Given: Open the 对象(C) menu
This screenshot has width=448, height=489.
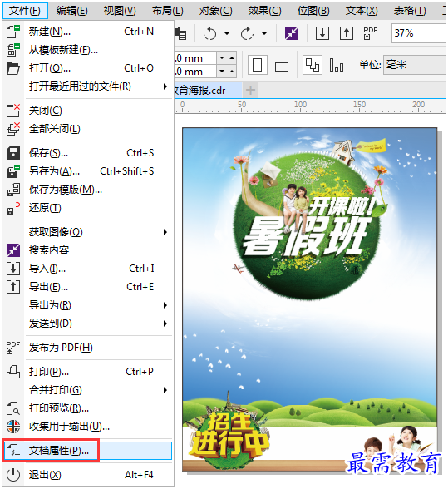Looking at the screenshot, I should tap(216, 11).
